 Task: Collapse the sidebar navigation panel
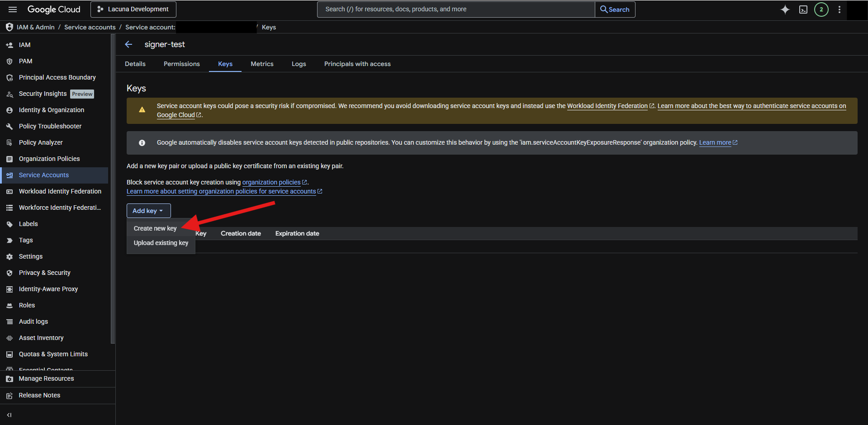point(9,415)
